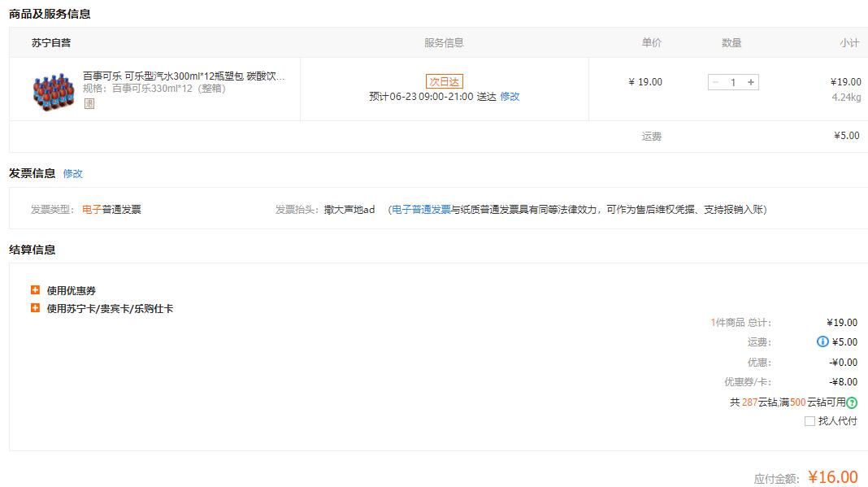Click the 规格 specification line of product

(154, 89)
